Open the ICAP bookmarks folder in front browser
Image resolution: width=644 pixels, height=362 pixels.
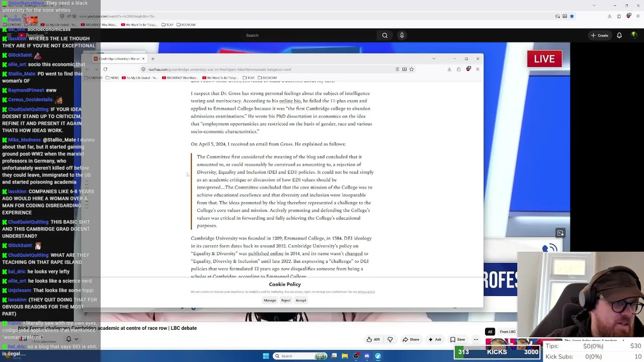coord(250,78)
